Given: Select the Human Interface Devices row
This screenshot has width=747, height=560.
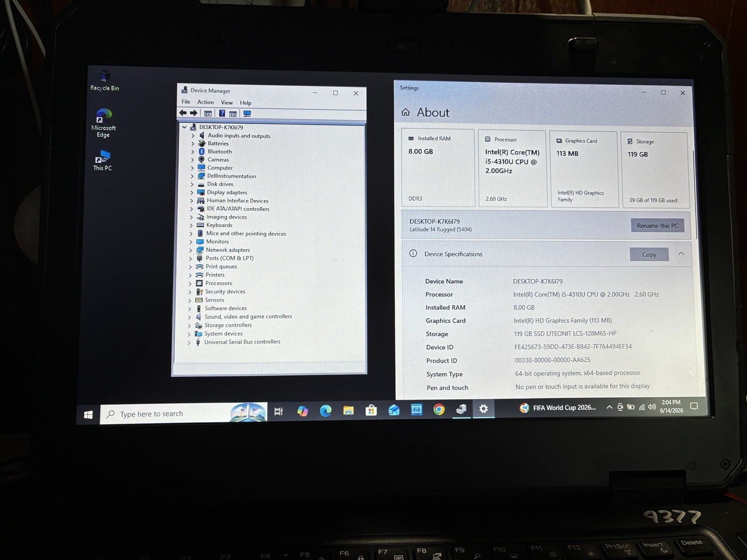Looking at the screenshot, I should click(233, 201).
